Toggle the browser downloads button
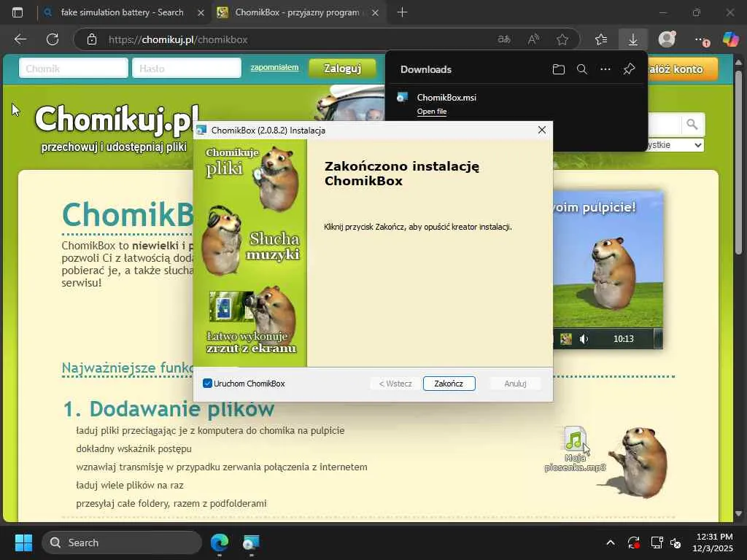 [632, 39]
